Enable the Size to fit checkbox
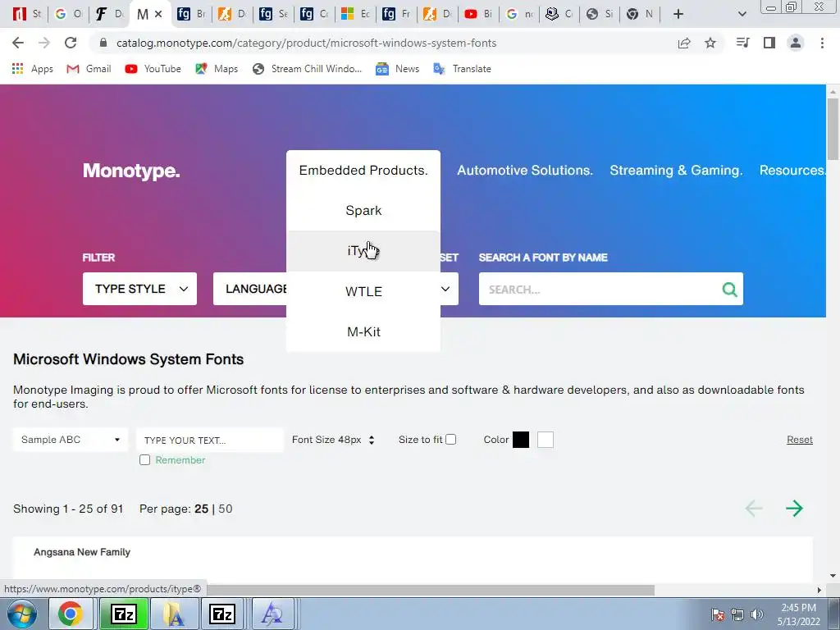This screenshot has height=630, width=840. (451, 440)
